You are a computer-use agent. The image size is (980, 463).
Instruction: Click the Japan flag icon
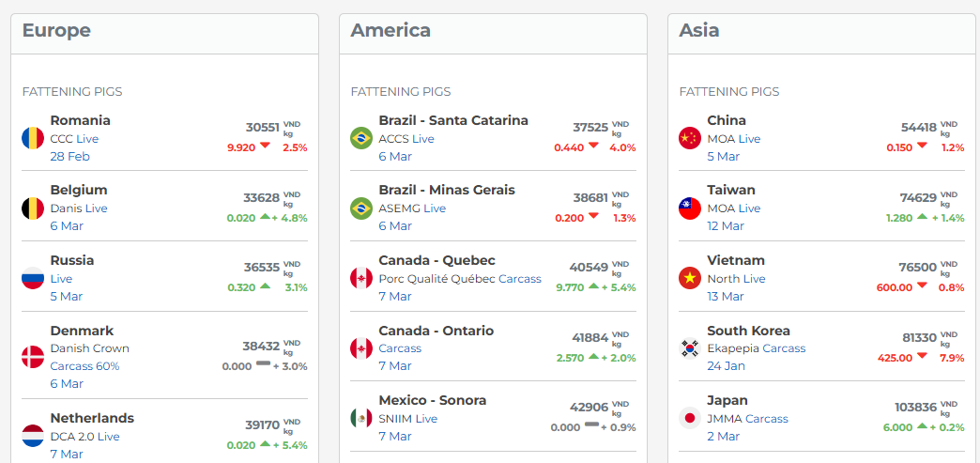(690, 418)
